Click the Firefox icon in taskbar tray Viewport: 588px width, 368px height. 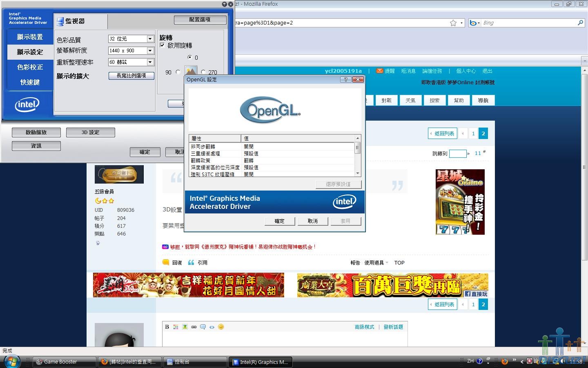click(x=505, y=361)
